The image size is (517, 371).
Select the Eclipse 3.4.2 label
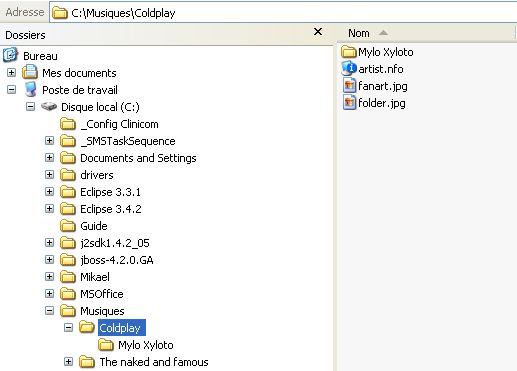111,209
